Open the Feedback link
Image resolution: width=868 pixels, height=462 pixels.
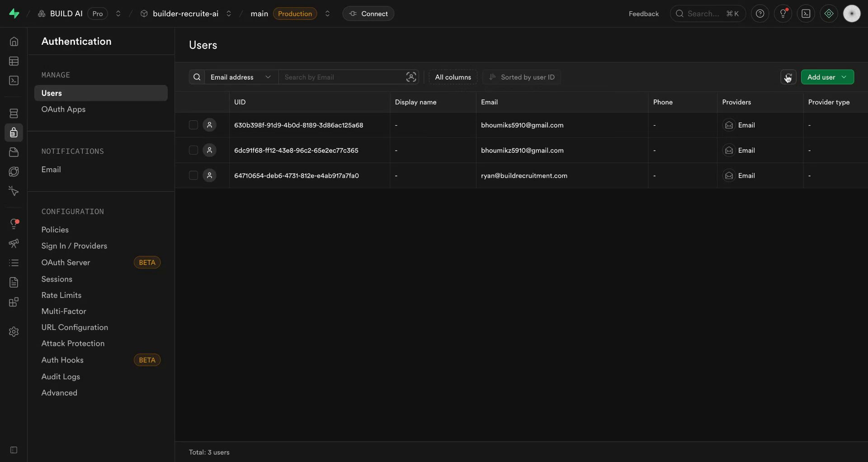[644, 13]
